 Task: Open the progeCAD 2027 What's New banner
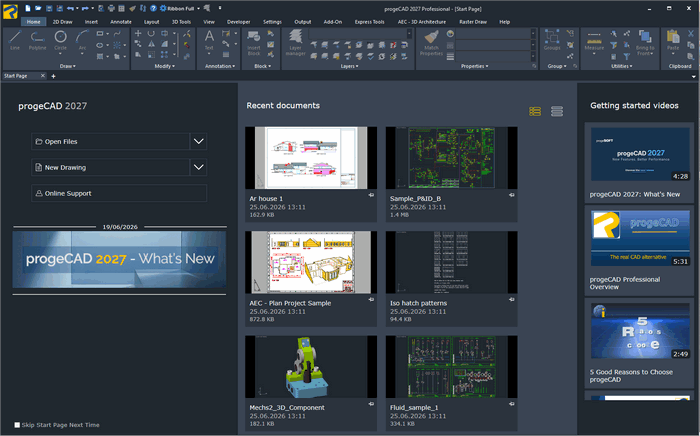(x=119, y=259)
